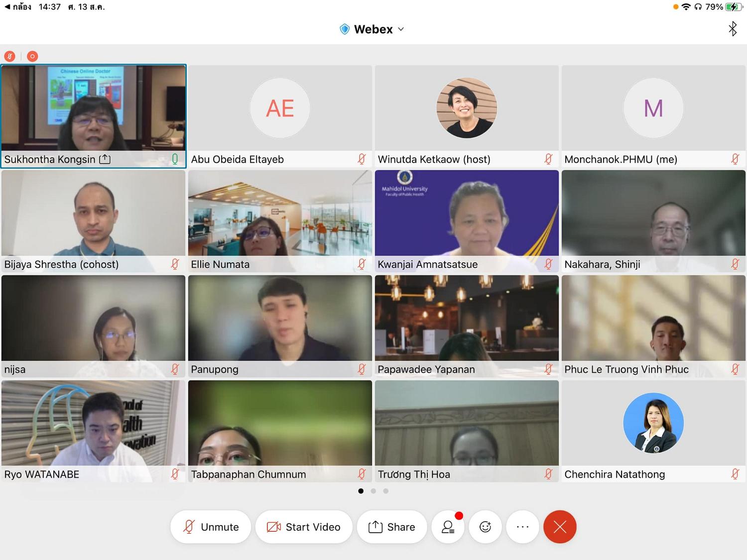Tap muted mic icon on Kwanjai Amnatsatsue tile
Image resolution: width=747 pixels, height=560 pixels.
coord(548,264)
